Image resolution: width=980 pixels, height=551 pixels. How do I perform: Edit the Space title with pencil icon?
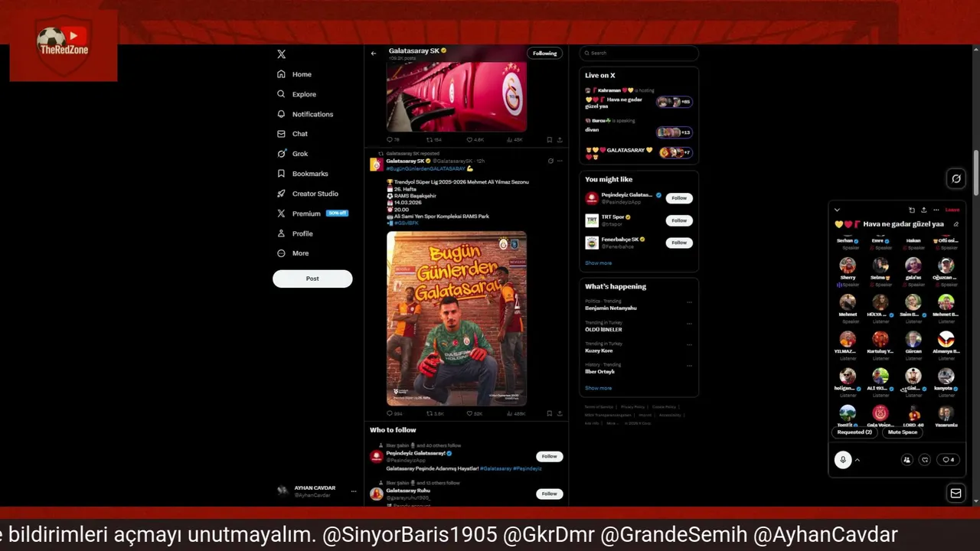click(955, 224)
